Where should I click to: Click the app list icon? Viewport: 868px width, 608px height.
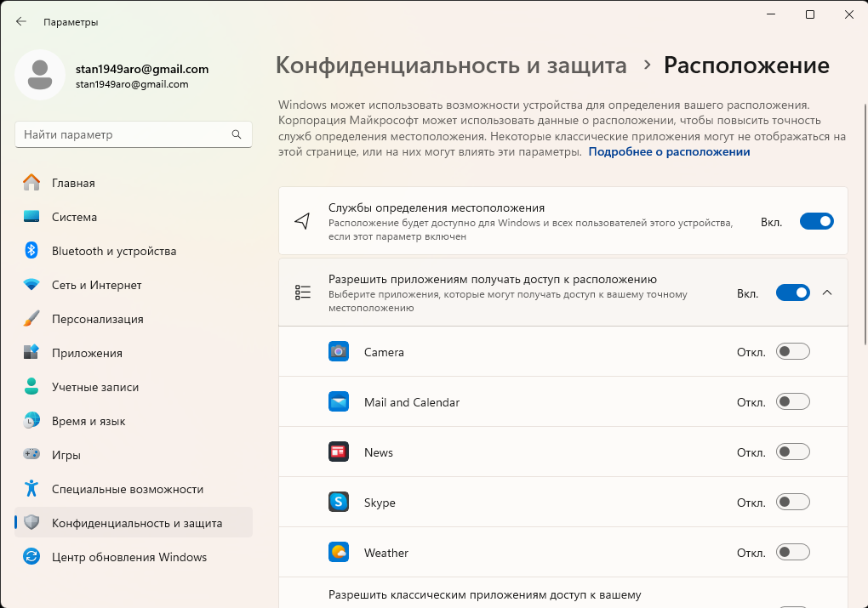coord(303,293)
